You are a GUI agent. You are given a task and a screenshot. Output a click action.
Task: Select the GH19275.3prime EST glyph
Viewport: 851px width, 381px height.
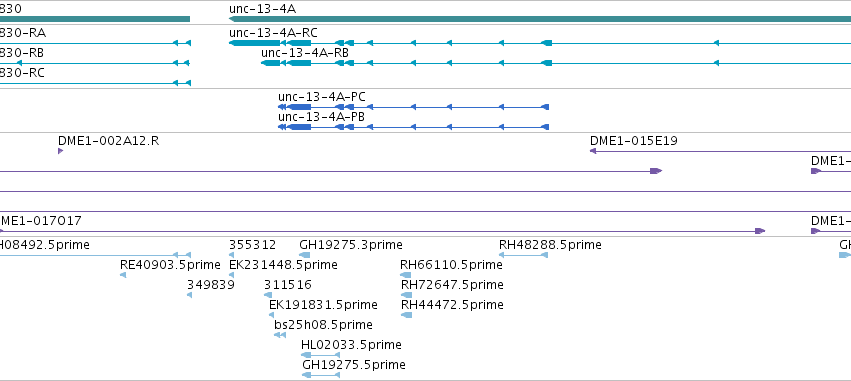(x=304, y=255)
